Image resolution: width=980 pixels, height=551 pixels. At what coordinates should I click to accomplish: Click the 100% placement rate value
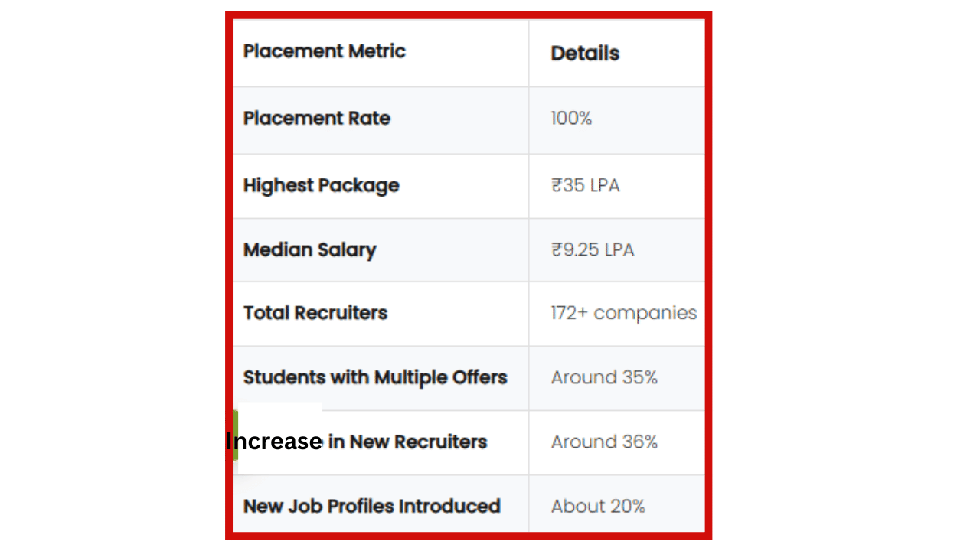[x=571, y=119]
